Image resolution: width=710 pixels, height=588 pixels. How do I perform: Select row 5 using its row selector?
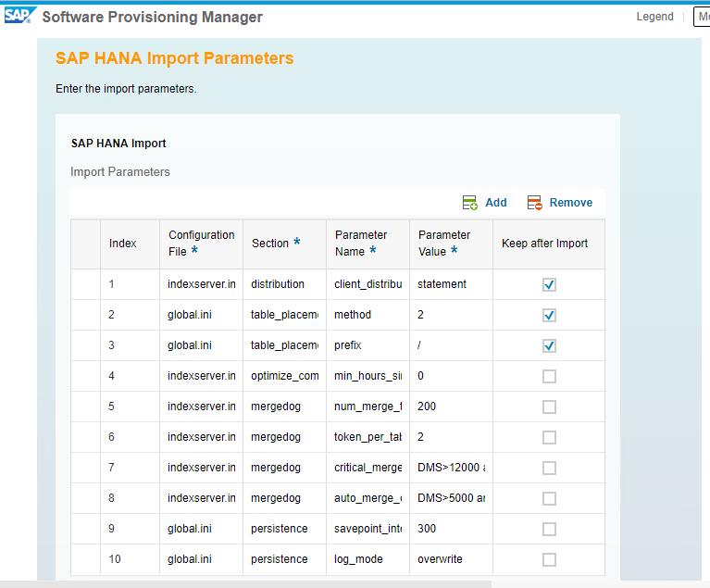point(85,407)
